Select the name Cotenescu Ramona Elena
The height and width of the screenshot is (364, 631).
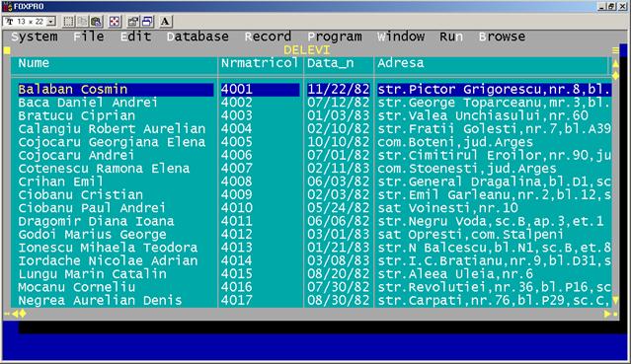(x=104, y=169)
